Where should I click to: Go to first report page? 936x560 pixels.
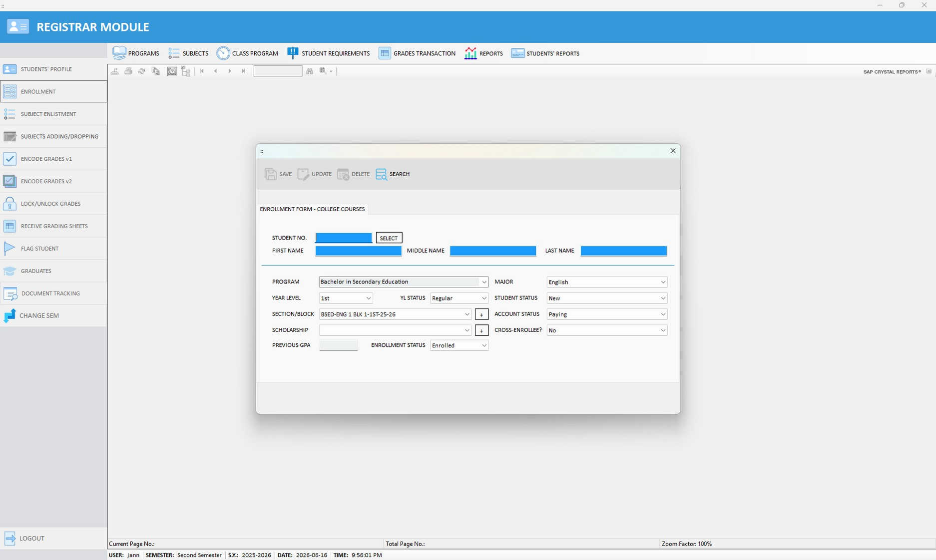pyautogui.click(x=202, y=71)
